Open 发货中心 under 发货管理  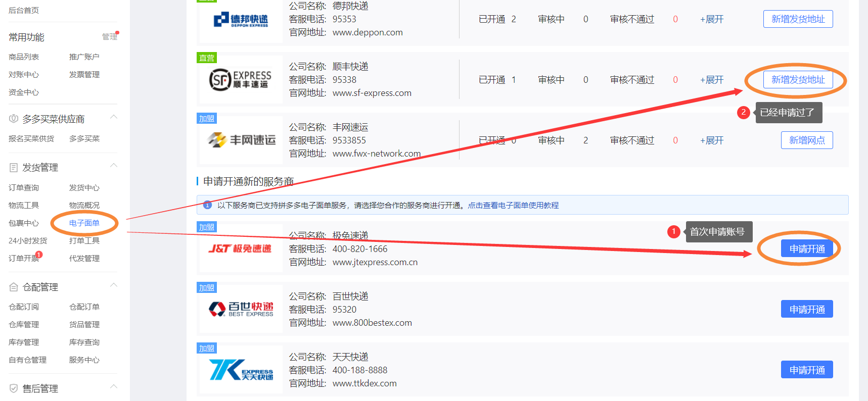coord(84,188)
